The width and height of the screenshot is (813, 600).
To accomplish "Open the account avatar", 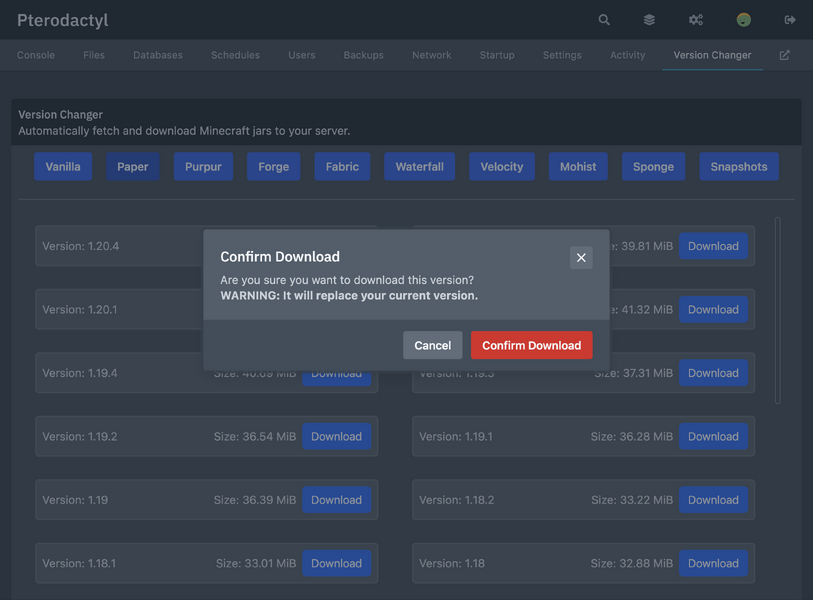I will (x=744, y=20).
